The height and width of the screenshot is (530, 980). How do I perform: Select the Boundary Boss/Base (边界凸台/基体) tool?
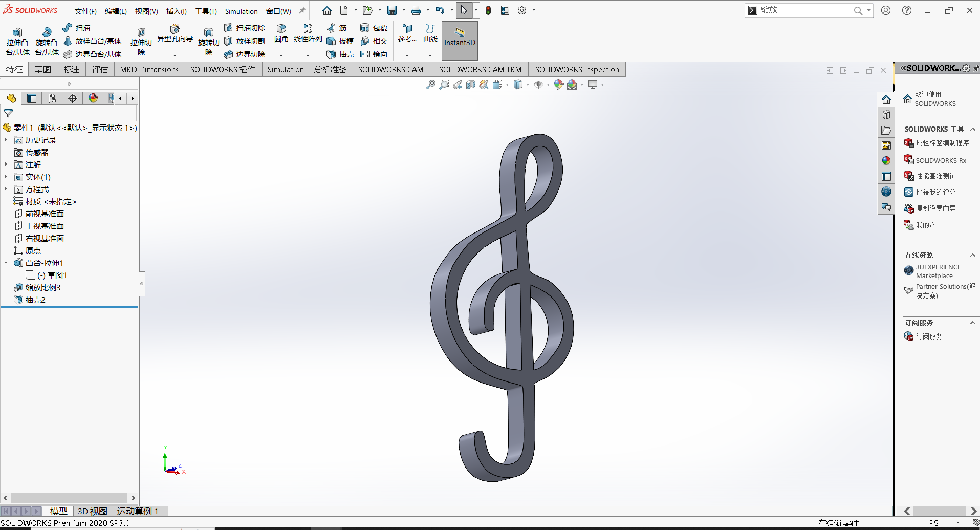(x=92, y=54)
